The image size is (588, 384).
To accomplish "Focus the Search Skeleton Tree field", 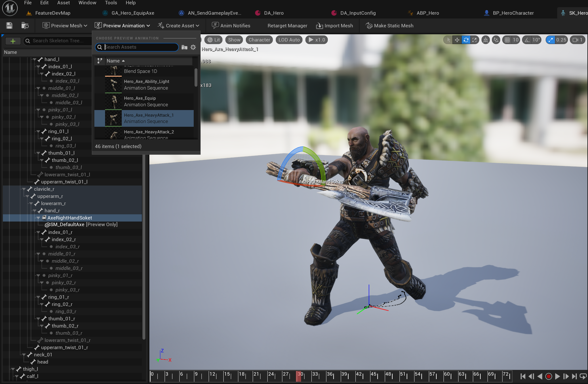I will (x=58, y=41).
